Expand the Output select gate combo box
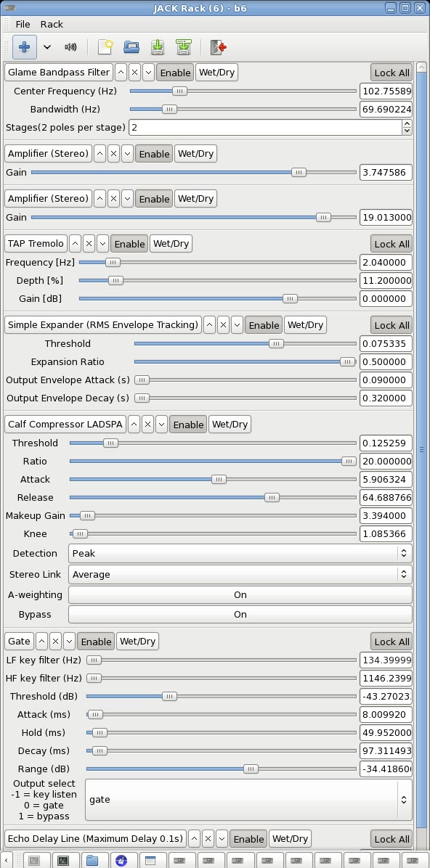 pos(248,799)
